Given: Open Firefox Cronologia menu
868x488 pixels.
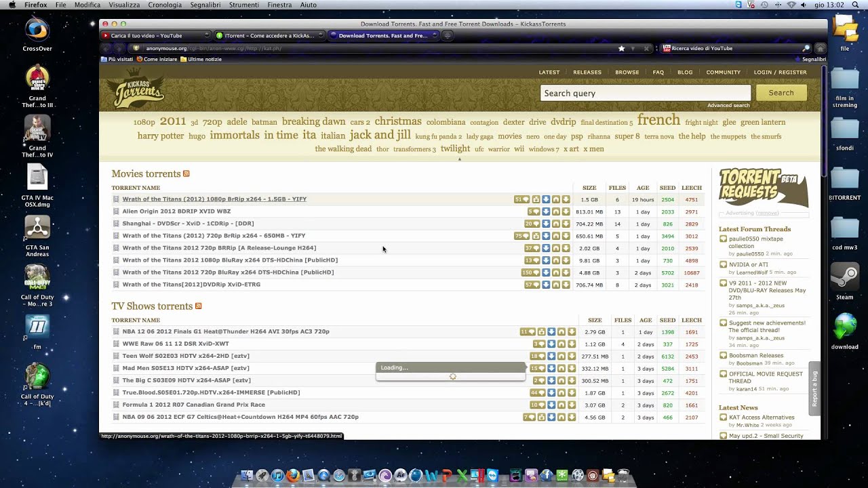Looking at the screenshot, I should 165,5.
